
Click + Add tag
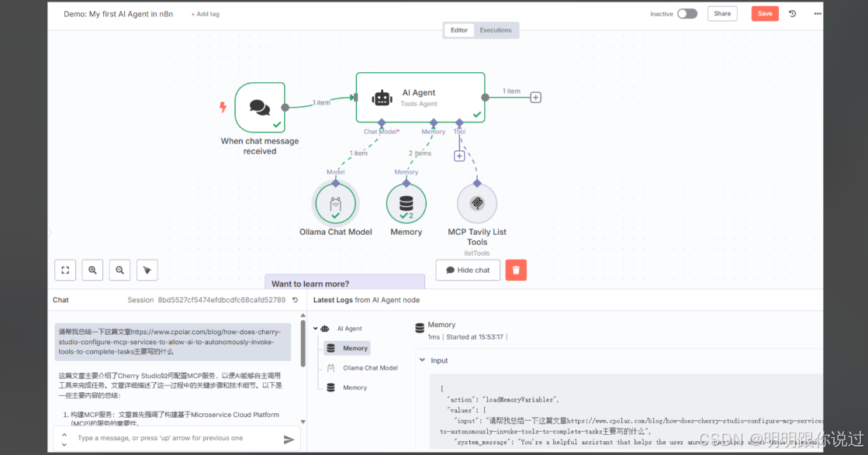206,15
